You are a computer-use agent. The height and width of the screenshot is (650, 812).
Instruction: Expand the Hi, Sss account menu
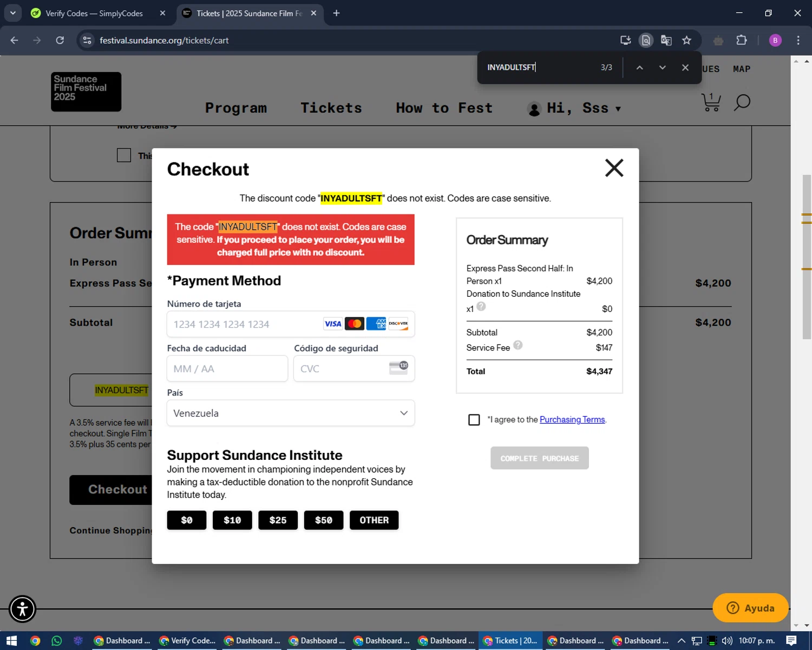pos(574,108)
